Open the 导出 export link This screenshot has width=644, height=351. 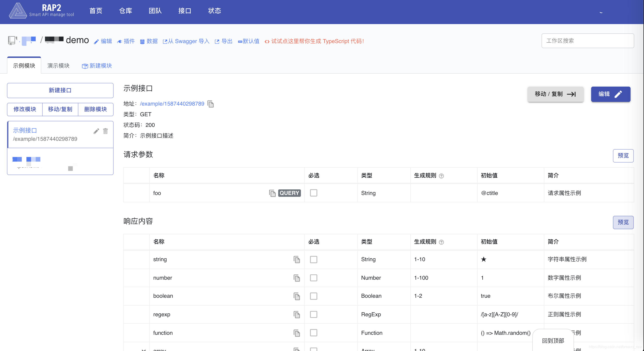[x=223, y=41]
